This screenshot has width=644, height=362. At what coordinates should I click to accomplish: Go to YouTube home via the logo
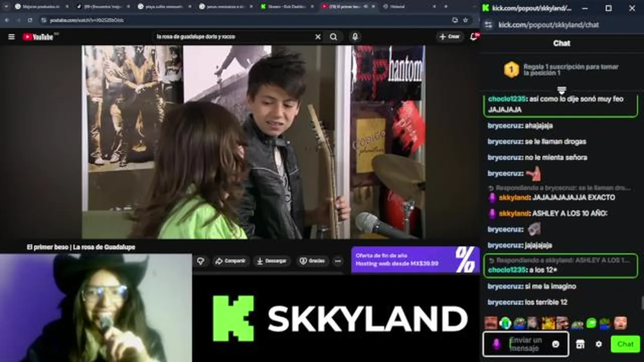coord(38,37)
